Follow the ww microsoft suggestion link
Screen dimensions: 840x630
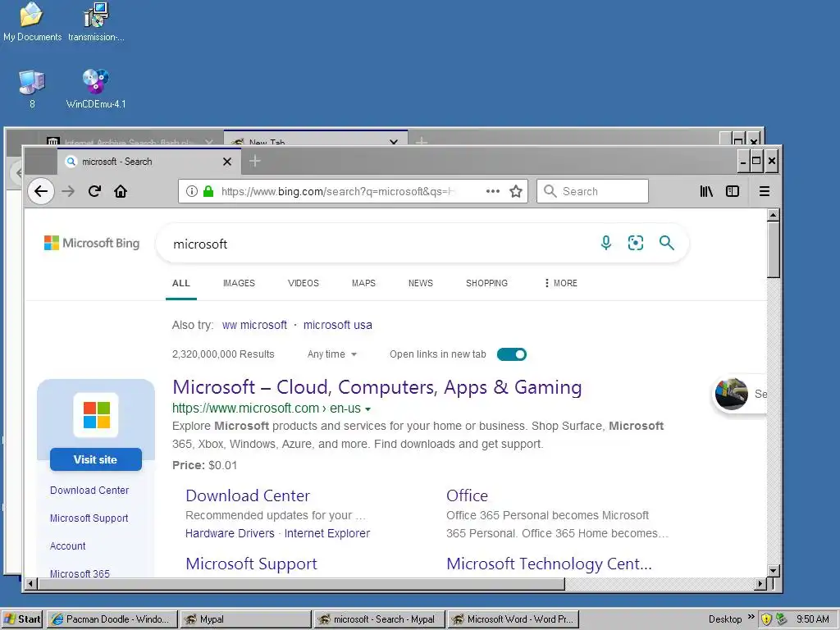[254, 325]
